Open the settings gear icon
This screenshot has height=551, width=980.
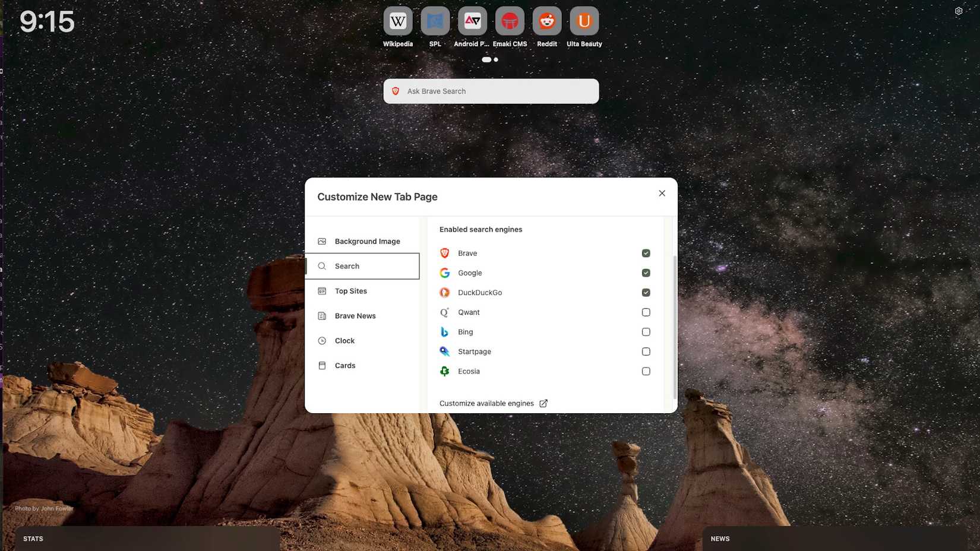tap(958, 11)
